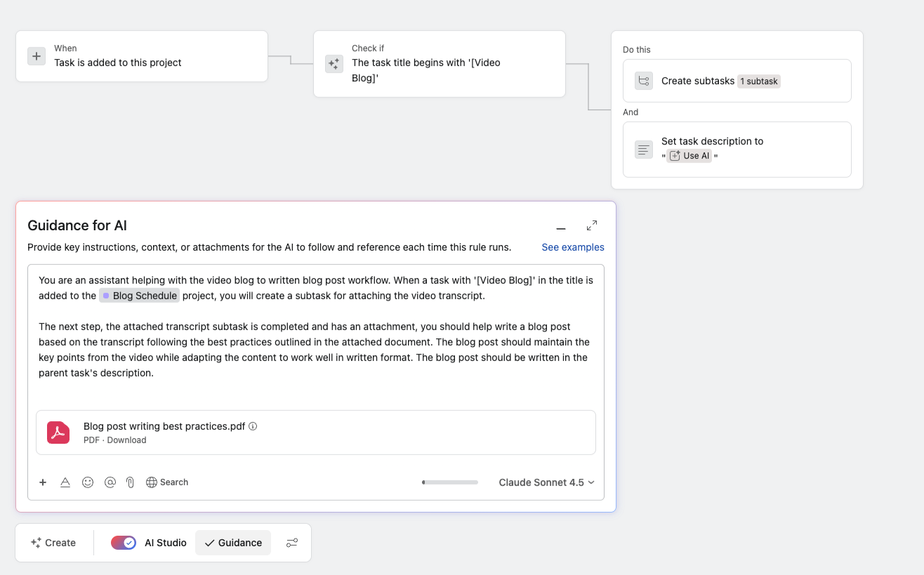924x575 pixels.
Task: Select the sparkle icon on the Check if card
Action: [334, 63]
